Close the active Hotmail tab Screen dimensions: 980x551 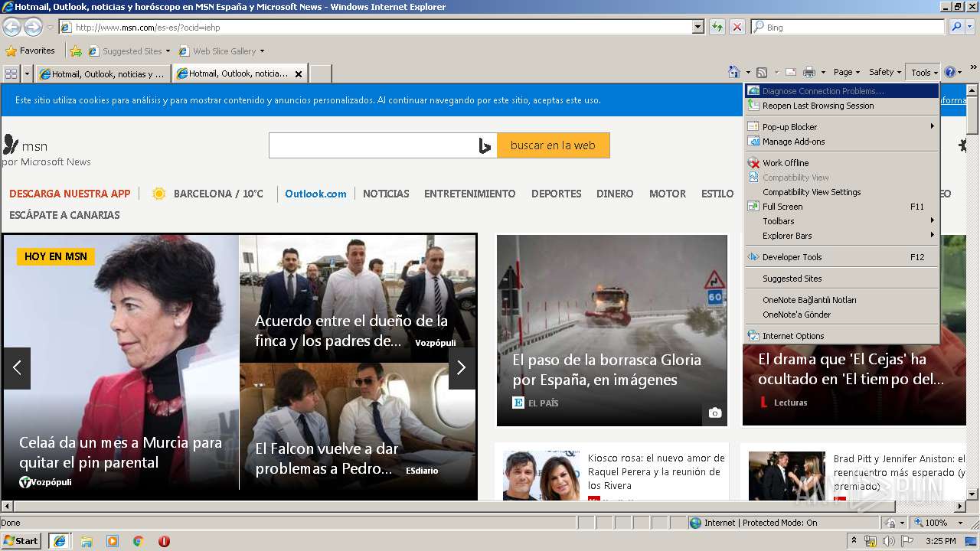pos(299,74)
